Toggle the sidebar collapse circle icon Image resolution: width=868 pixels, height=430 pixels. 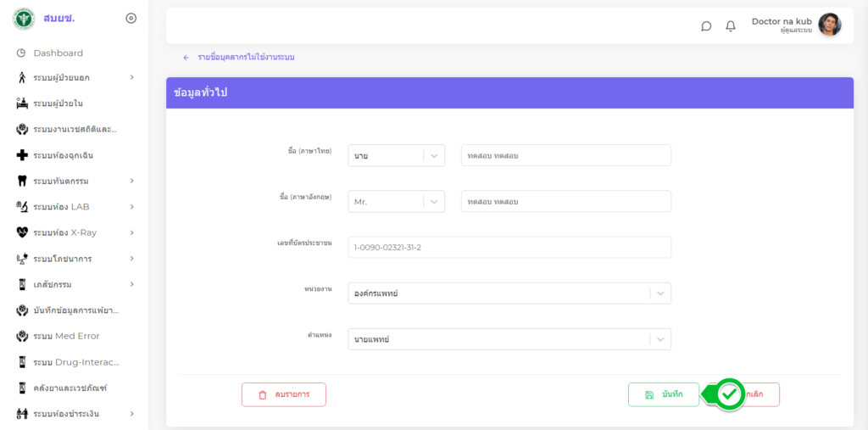pyautogui.click(x=131, y=18)
